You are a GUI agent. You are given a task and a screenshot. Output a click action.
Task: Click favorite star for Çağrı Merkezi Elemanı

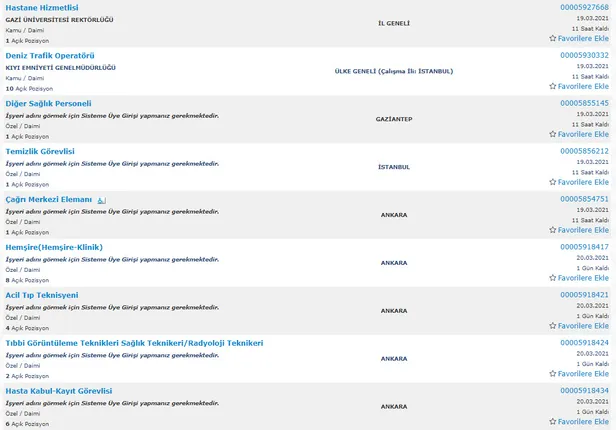click(x=553, y=231)
